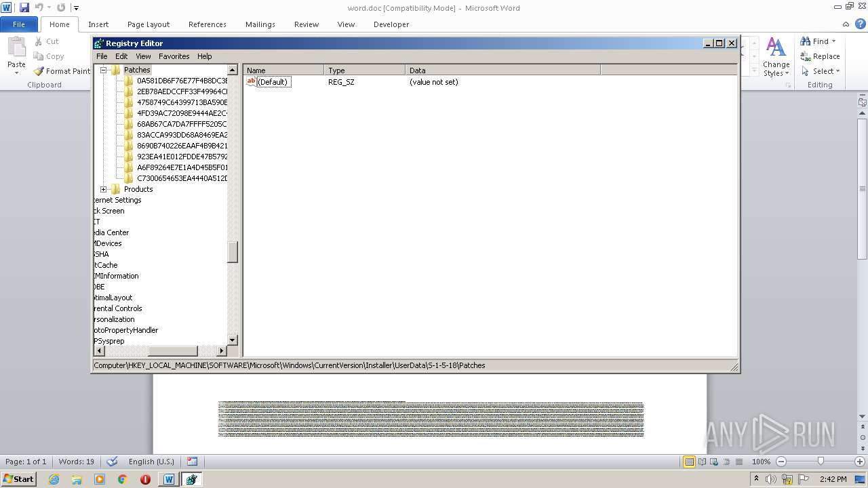Open the Word Help question mark
This screenshot has width=868, height=488.
coord(861,24)
